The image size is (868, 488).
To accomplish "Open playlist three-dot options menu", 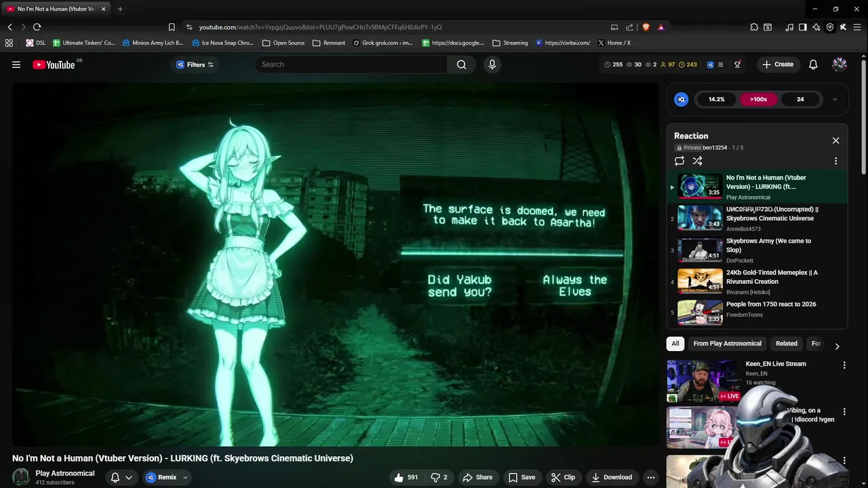I will tap(835, 161).
